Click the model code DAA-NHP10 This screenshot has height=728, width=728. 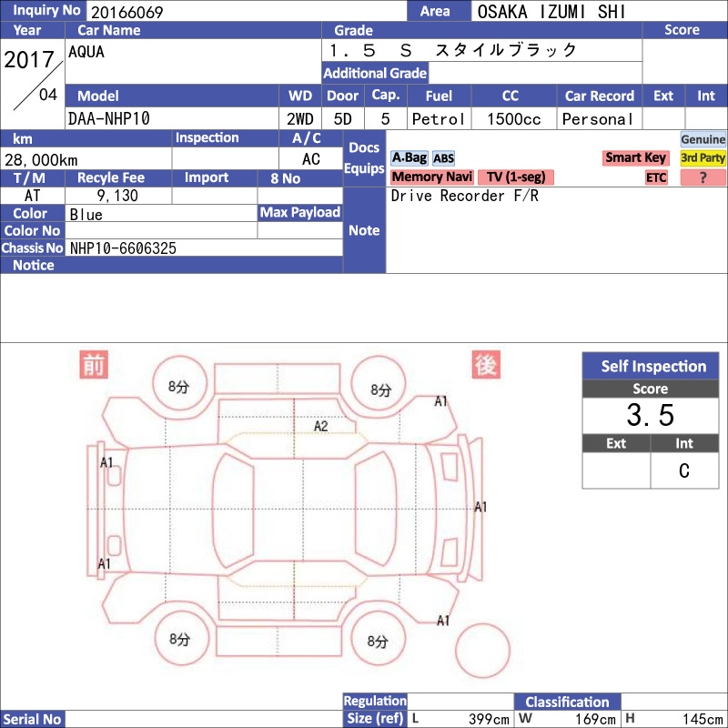click(x=108, y=118)
